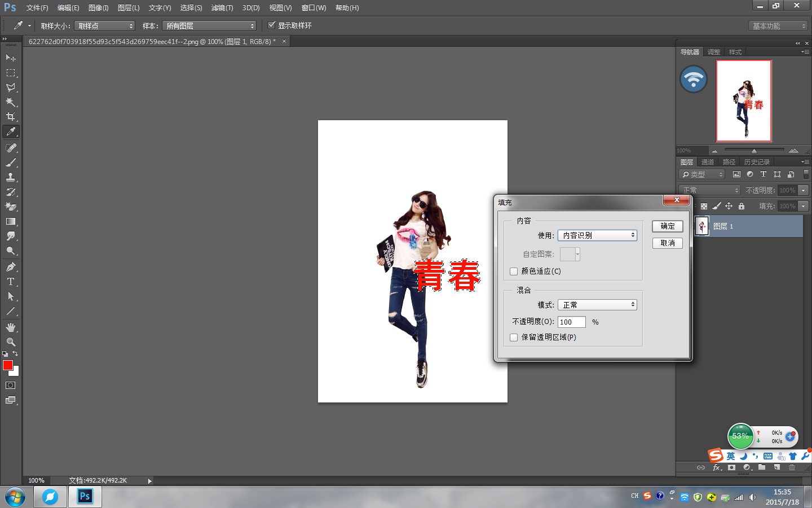
Task: Change the screen mode icon
Action: point(11,400)
